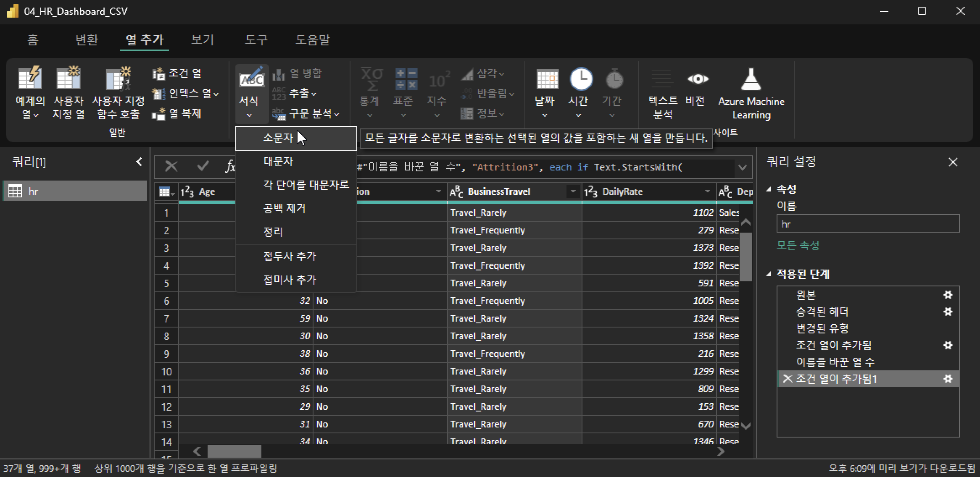Expand the formula bar chevron
The image size is (980, 477).
coord(743,168)
